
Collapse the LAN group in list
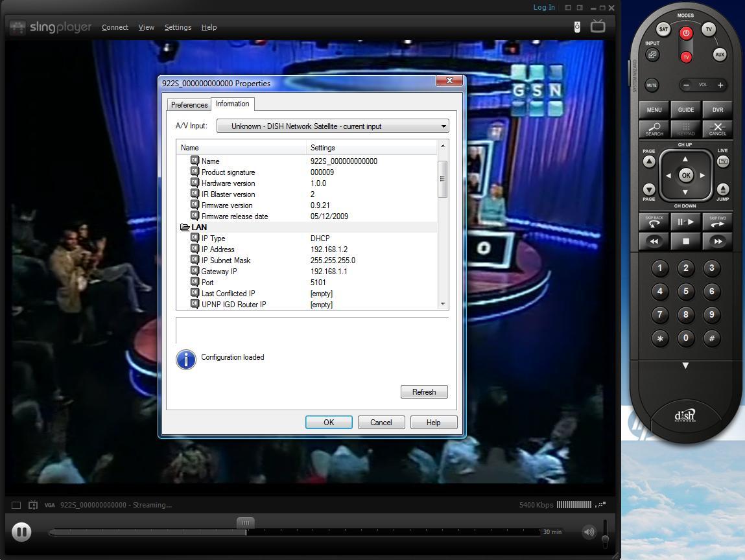pos(185,227)
